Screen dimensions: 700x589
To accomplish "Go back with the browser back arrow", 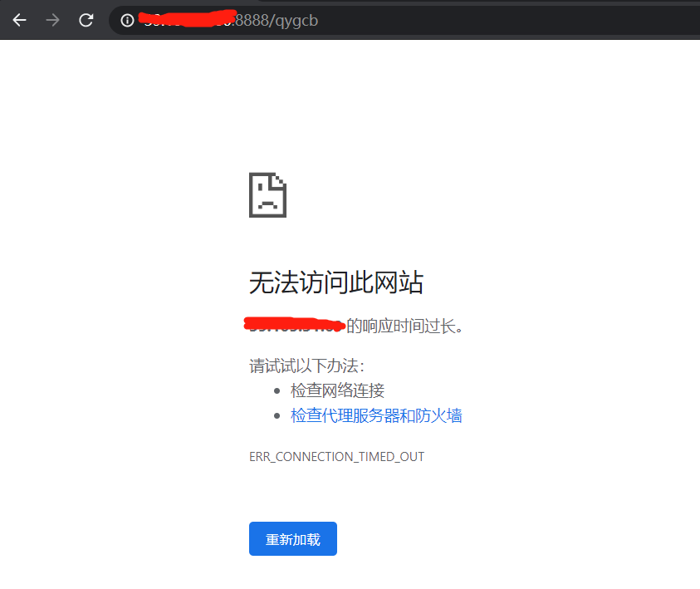I will point(19,20).
